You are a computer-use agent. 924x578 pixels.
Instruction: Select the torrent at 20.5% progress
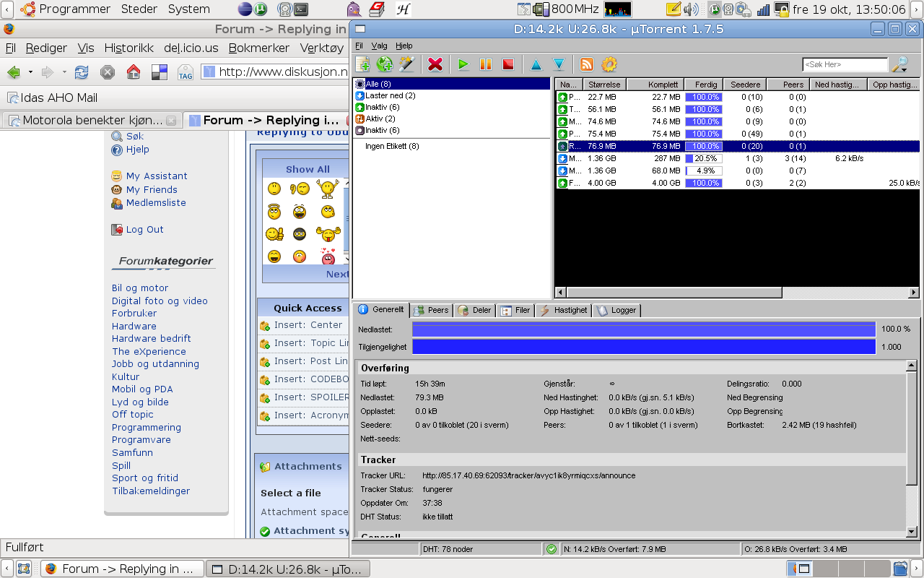[x=737, y=158]
